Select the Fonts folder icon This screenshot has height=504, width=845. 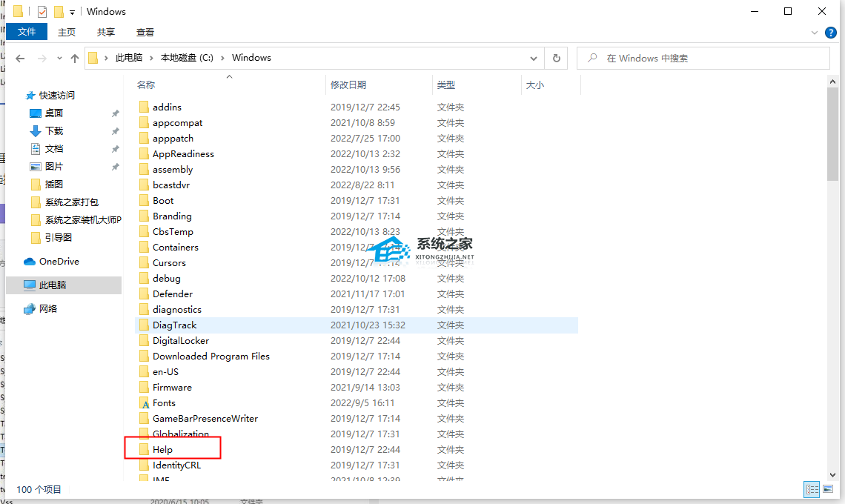tap(144, 403)
